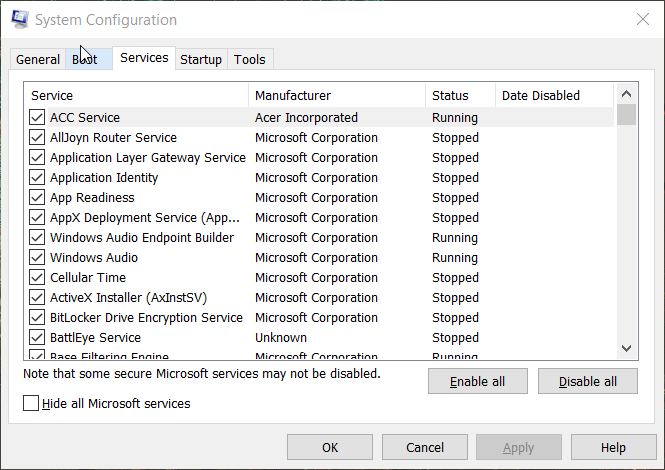The width and height of the screenshot is (665, 470).
Task: Select the ACC Service row name
Action: tap(85, 118)
